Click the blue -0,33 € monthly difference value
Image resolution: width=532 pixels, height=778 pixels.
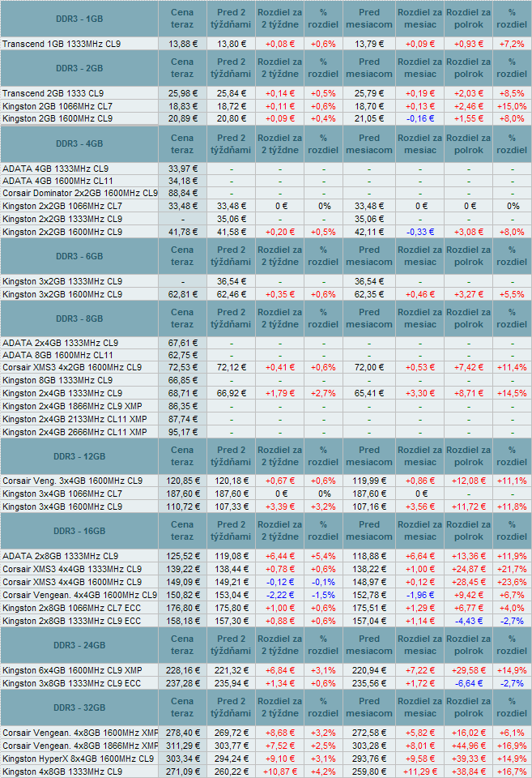(x=420, y=232)
